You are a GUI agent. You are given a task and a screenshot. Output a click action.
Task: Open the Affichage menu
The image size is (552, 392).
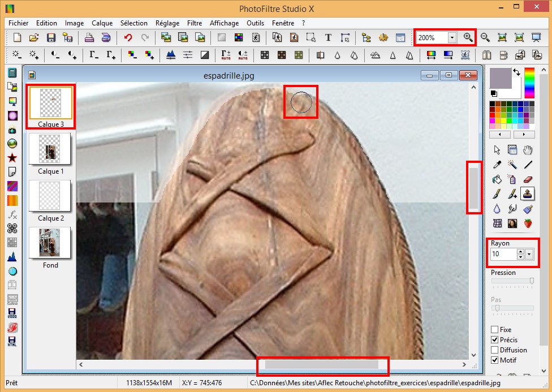(224, 23)
